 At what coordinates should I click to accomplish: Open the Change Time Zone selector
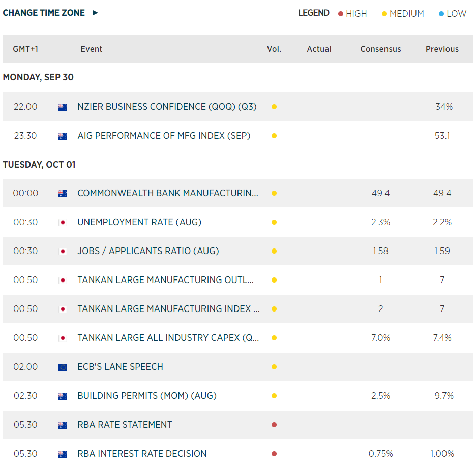pyautogui.click(x=44, y=13)
